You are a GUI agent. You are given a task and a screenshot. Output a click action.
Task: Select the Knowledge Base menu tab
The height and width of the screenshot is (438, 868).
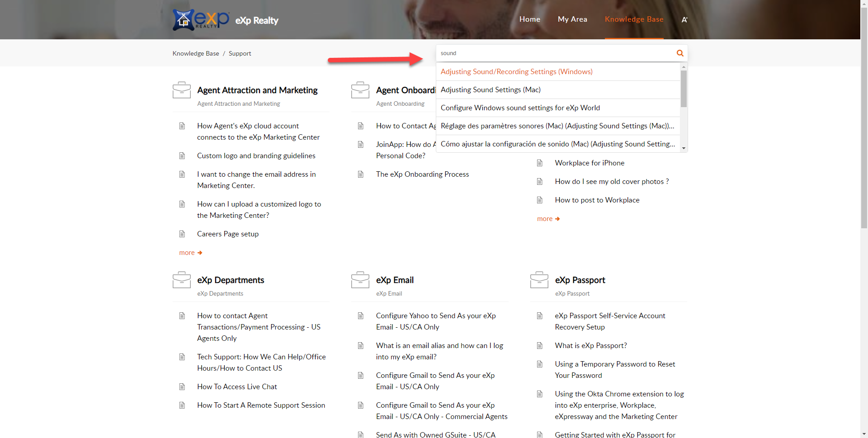pyautogui.click(x=634, y=19)
